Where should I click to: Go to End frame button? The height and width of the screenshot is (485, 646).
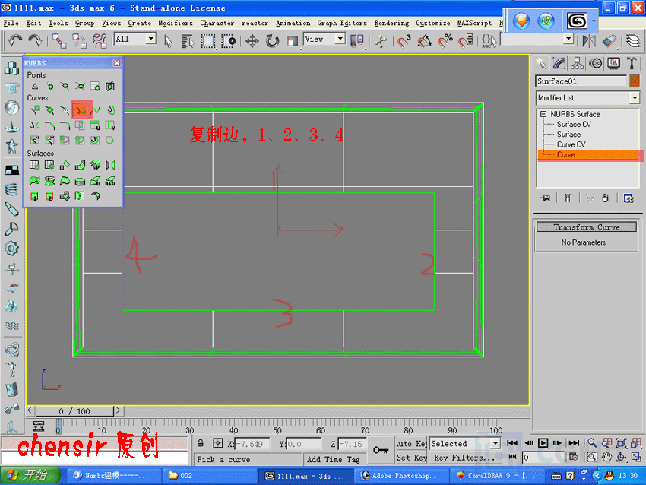pyautogui.click(x=574, y=443)
